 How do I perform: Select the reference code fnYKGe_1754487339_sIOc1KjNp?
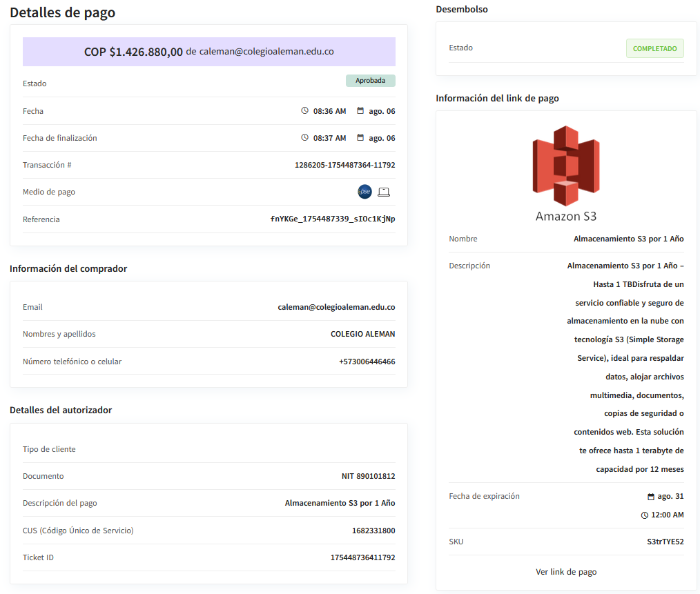(x=332, y=219)
